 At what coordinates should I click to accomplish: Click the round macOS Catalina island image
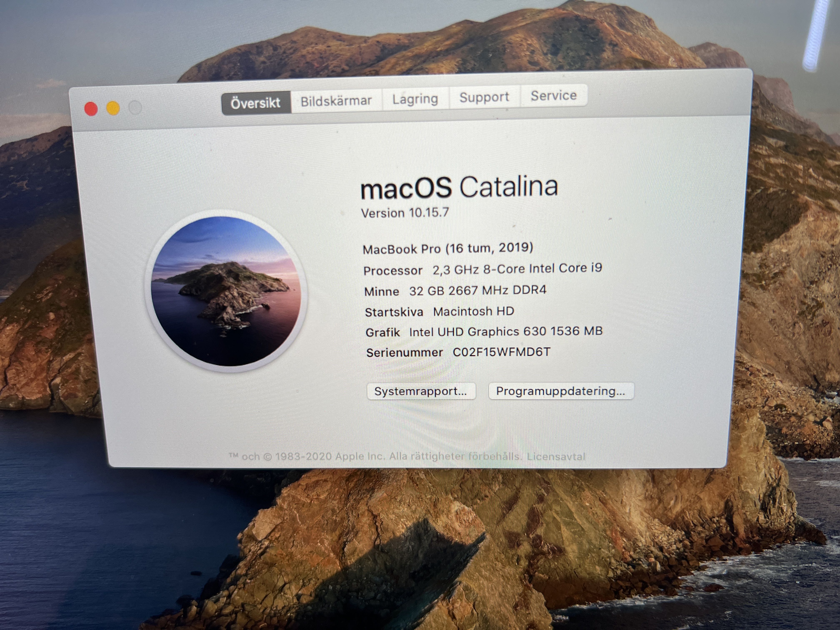point(226,291)
